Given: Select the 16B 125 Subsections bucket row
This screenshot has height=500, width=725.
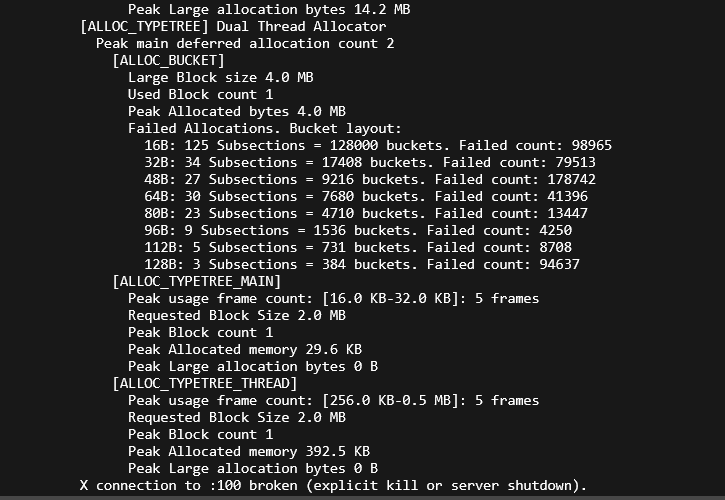Looking at the screenshot, I should tap(378, 145).
